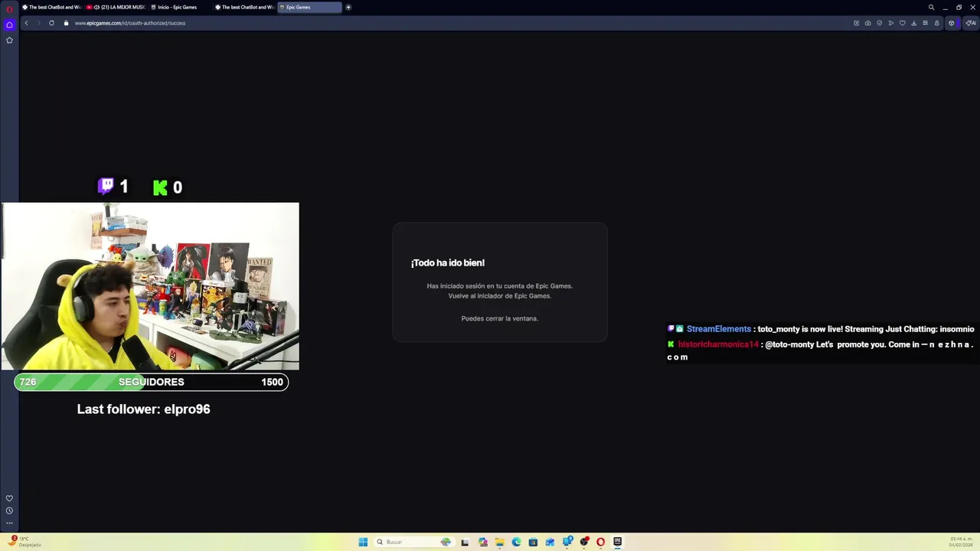
Task: Open sidebar bookmarks star icon
Action: coord(9,40)
